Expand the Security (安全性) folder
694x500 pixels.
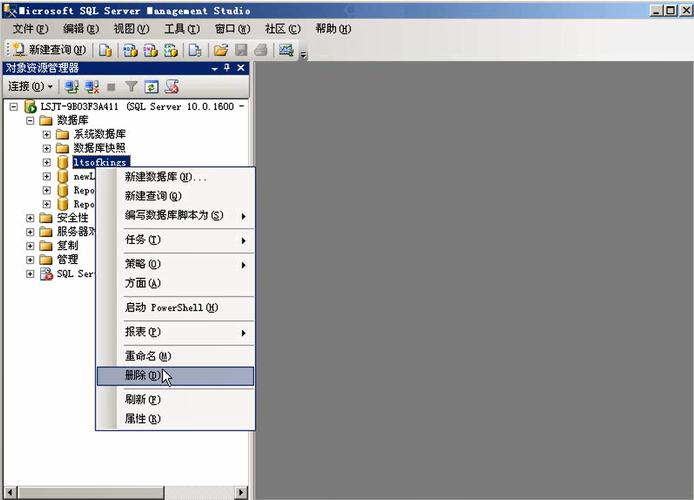click(30, 218)
